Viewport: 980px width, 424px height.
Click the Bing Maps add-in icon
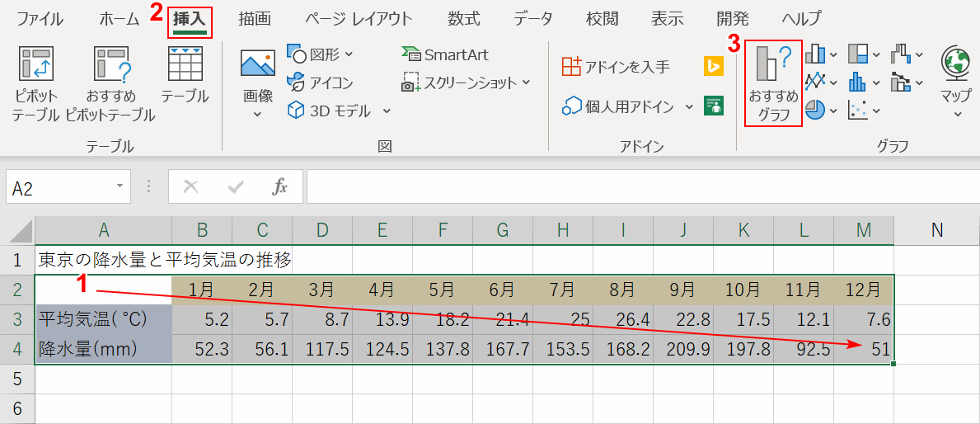713,66
